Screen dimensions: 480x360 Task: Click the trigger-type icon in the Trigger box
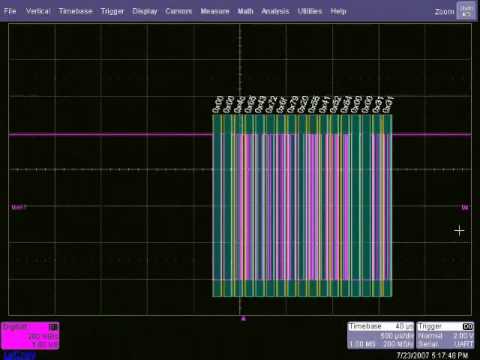pos(468,326)
